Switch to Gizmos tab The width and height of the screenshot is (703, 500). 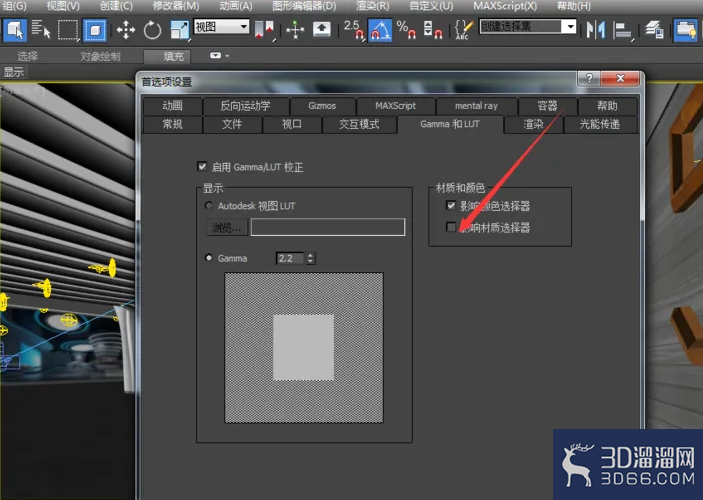tap(322, 106)
